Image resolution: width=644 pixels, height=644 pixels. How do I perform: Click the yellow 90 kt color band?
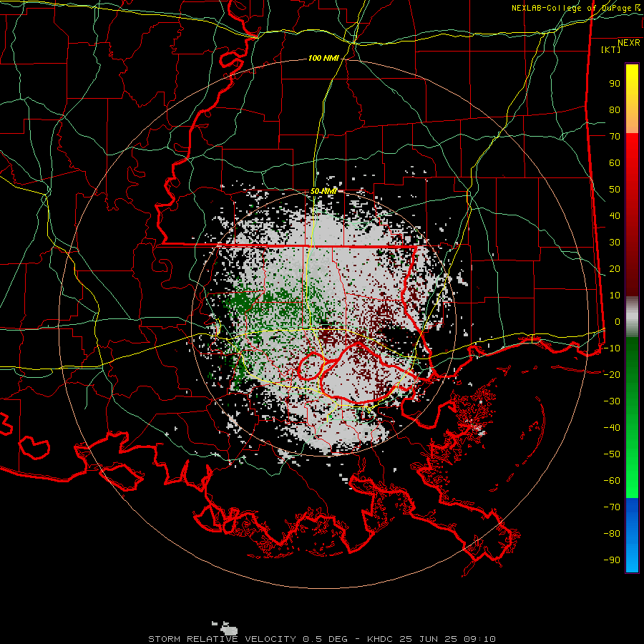tap(632, 84)
